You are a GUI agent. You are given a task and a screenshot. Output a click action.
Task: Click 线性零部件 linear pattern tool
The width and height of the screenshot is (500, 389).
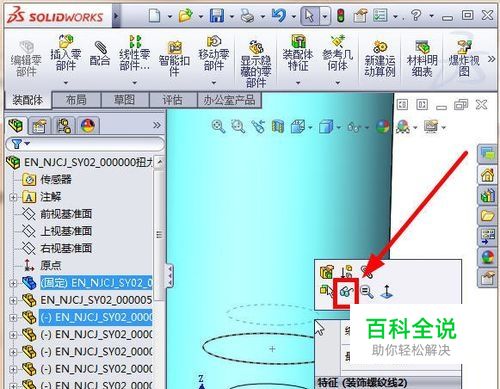coord(135,53)
